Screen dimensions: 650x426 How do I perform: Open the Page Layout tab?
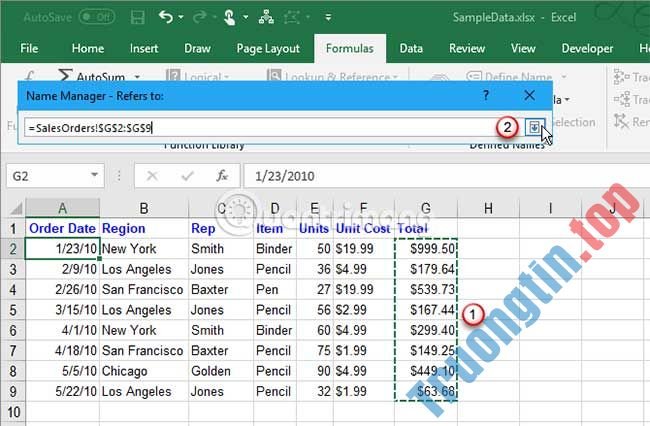268,48
